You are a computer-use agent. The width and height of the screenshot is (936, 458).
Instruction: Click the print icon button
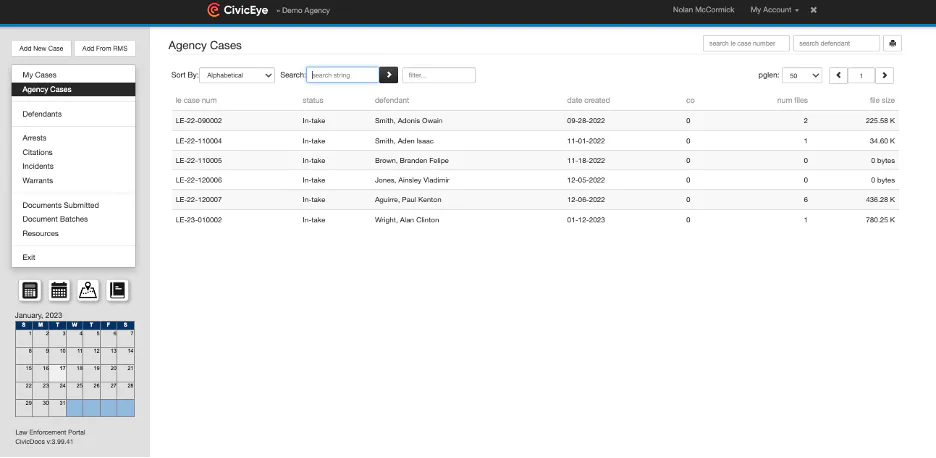(892, 44)
